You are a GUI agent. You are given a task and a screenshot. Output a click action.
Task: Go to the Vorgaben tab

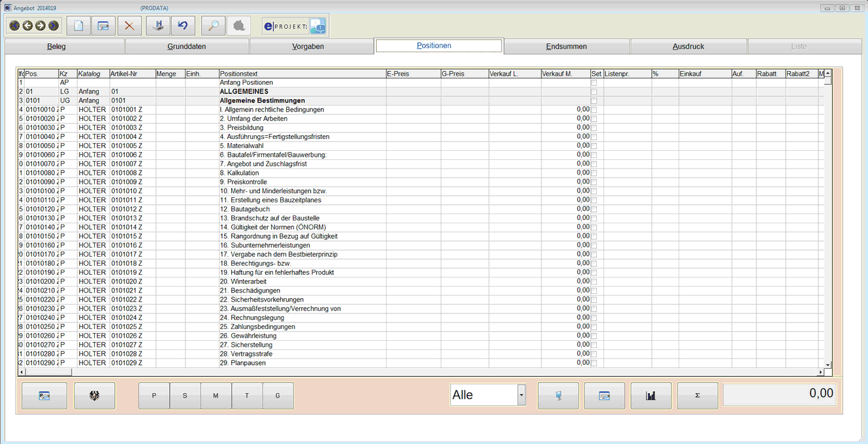coord(311,46)
